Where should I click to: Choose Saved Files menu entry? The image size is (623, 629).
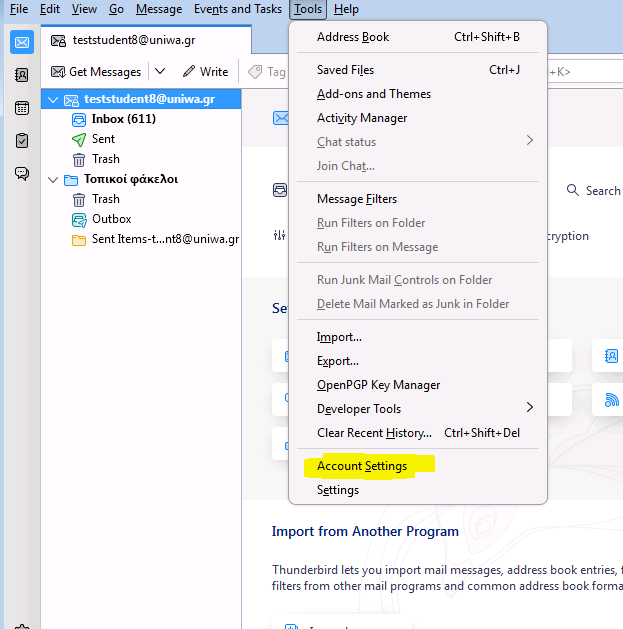[418, 70]
